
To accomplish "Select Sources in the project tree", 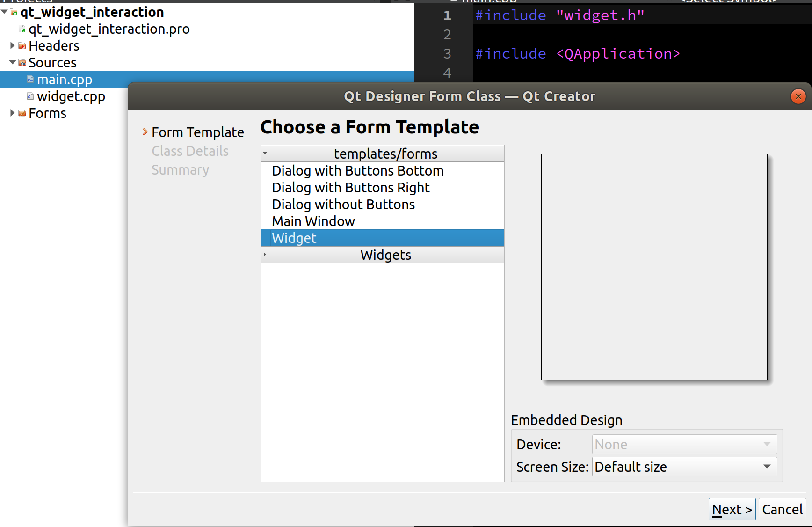I will click(52, 63).
